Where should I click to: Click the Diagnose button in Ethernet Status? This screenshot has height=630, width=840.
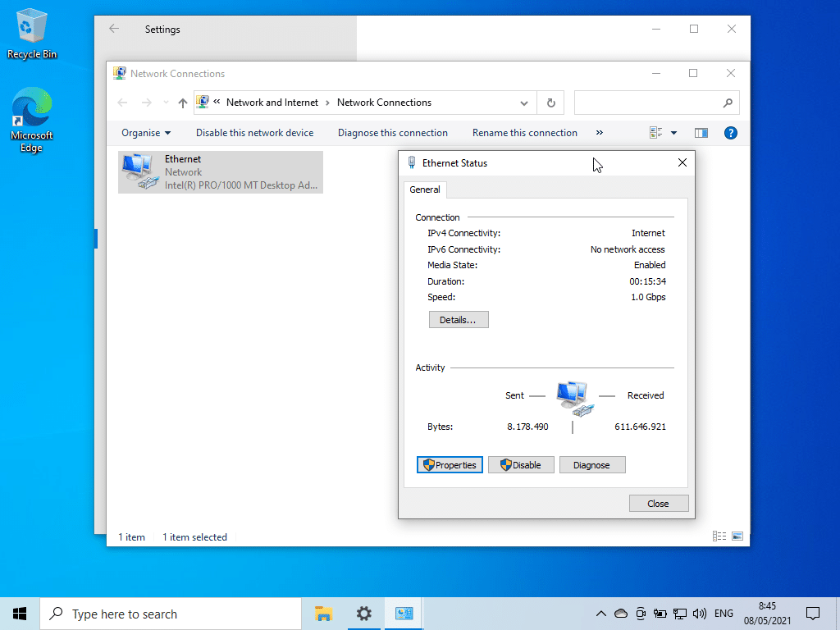pyautogui.click(x=592, y=465)
